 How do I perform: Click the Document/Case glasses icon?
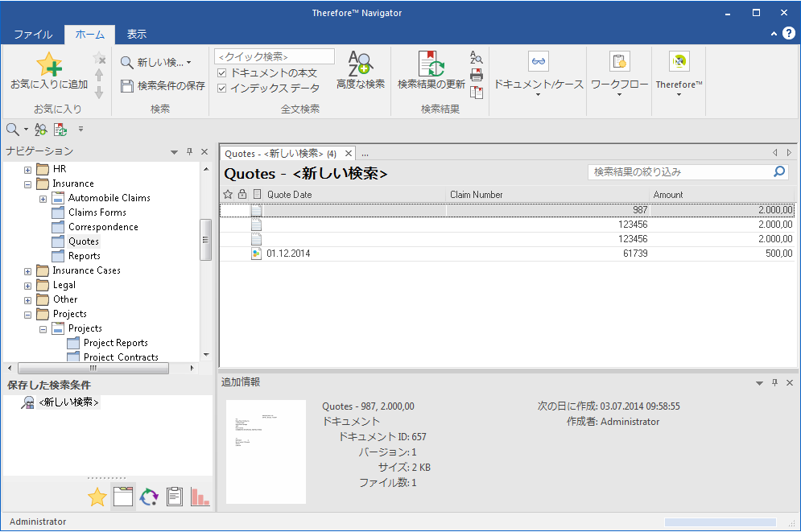pyautogui.click(x=539, y=61)
